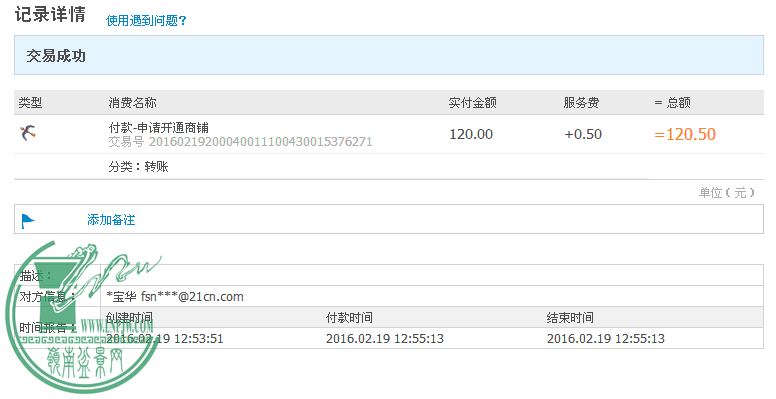
Task: Click the paid amount 120.00
Action: click(x=471, y=134)
